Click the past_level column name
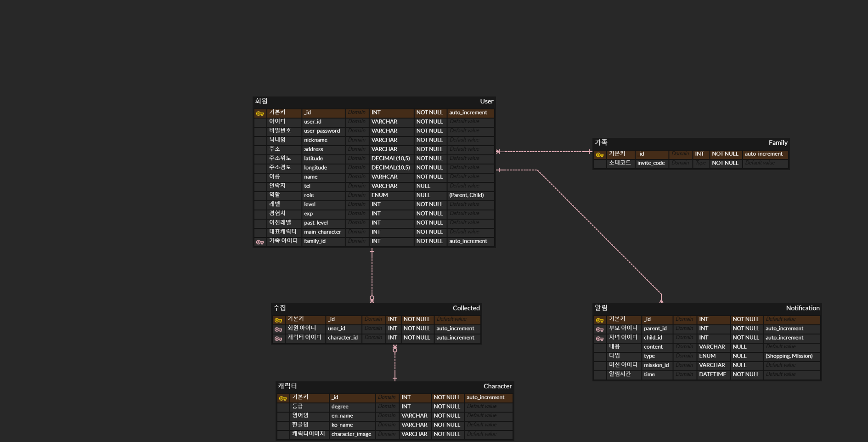The width and height of the screenshot is (868, 442). coord(316,223)
